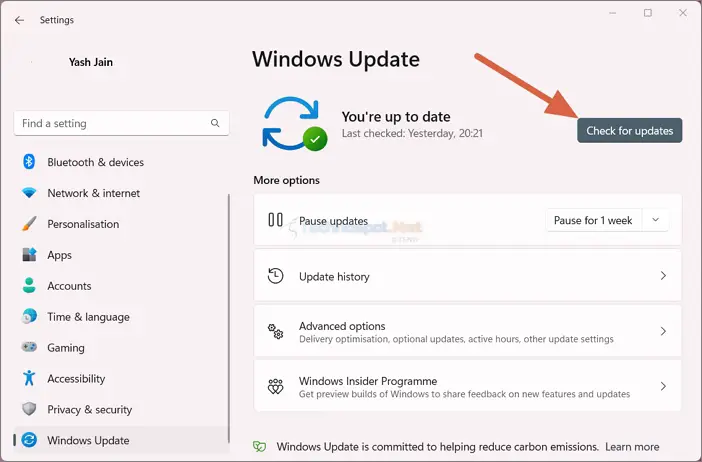Click the Accounts person icon
This screenshot has width=702, height=462.
pos(29,285)
